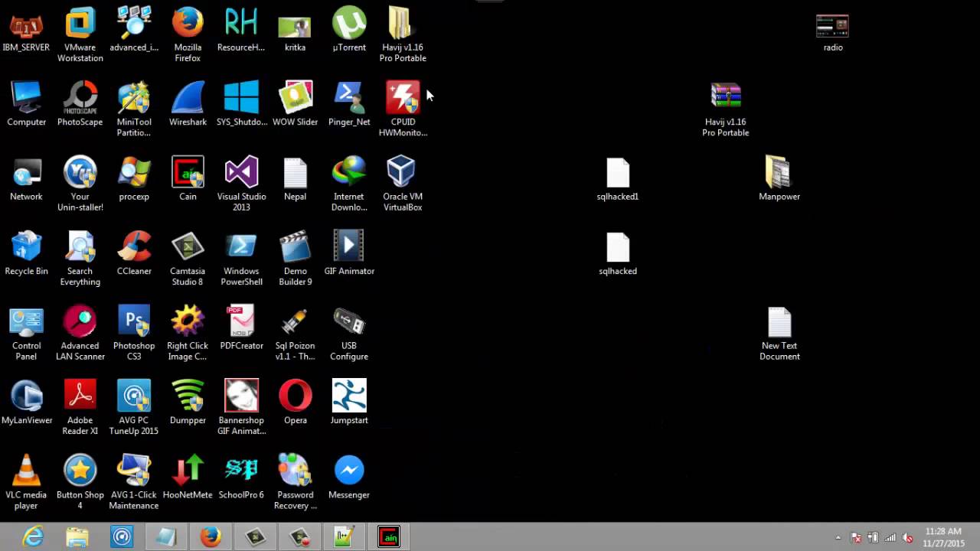Select the MiniTool Partition shortcut
This screenshot has width=980, height=551.
coord(134,109)
